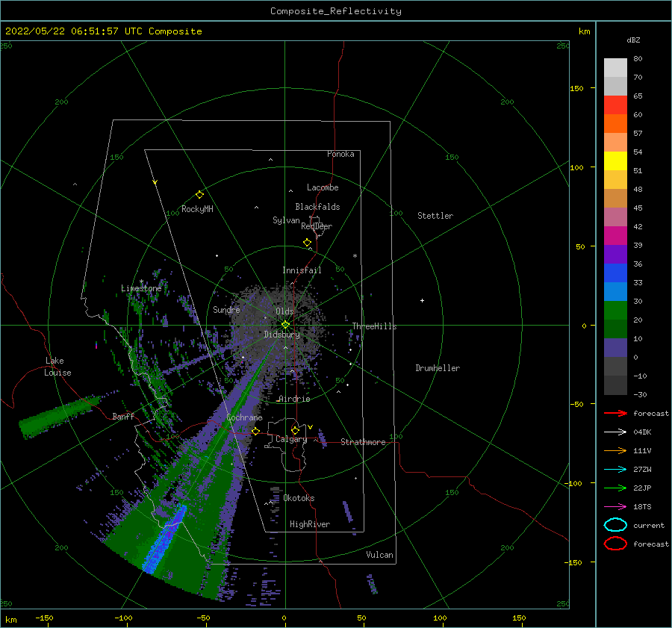This screenshot has width=672, height=628.
Task: Click the Ponoka city label
Action: click(340, 154)
